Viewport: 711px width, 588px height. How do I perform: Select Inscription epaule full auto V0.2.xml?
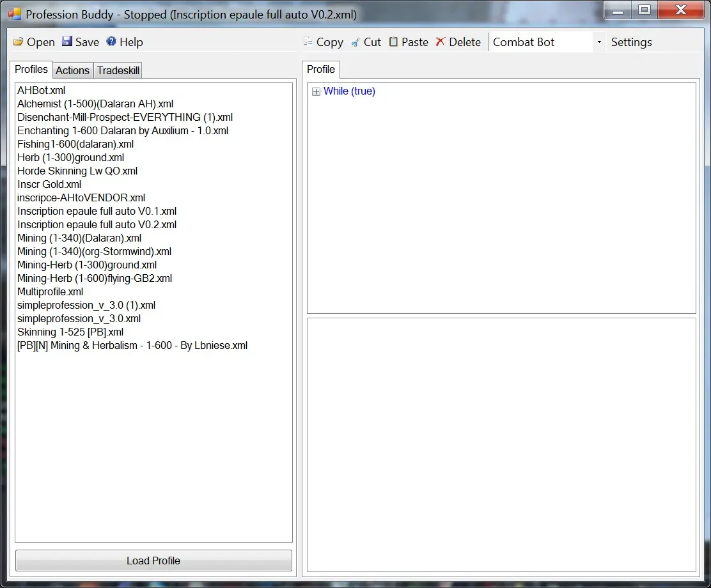point(97,224)
